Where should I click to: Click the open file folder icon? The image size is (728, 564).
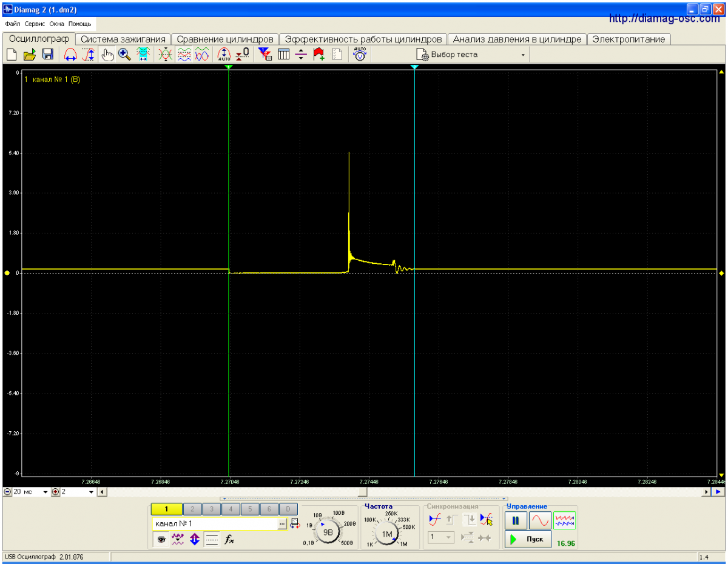pyautogui.click(x=30, y=55)
